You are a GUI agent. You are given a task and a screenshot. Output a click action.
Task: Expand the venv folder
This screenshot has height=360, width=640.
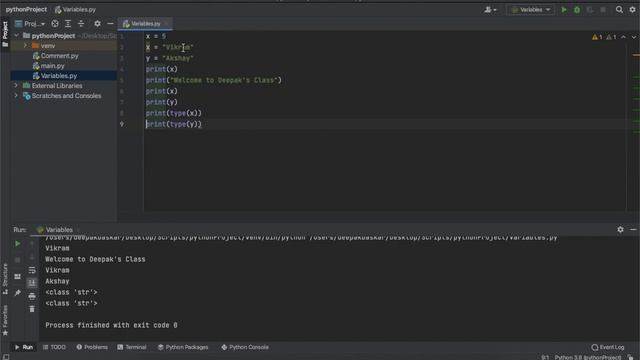[25, 46]
